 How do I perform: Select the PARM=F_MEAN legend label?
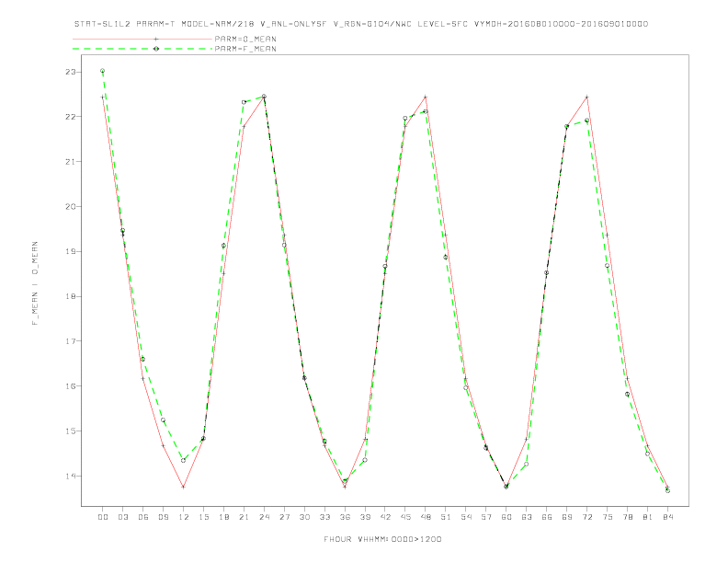pyautogui.click(x=245, y=49)
